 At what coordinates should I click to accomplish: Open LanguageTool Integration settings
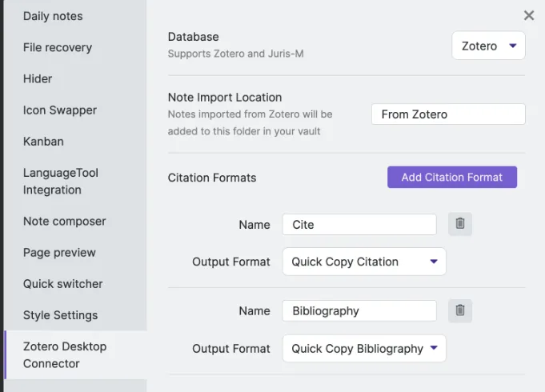(61, 181)
